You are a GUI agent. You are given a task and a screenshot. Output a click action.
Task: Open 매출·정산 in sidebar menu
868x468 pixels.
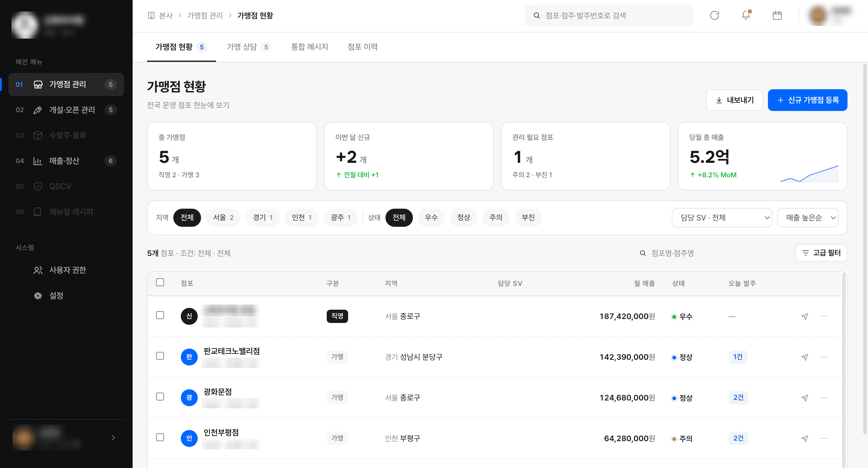tap(66, 161)
